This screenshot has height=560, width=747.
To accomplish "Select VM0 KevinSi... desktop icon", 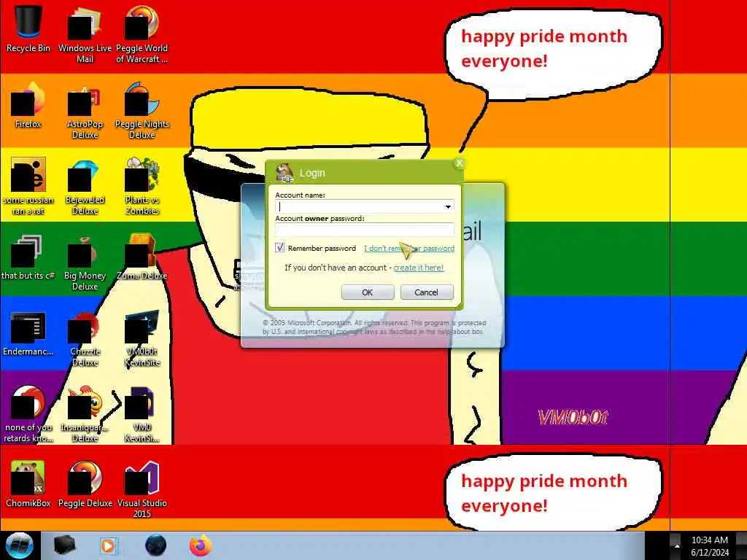I will (142, 413).
